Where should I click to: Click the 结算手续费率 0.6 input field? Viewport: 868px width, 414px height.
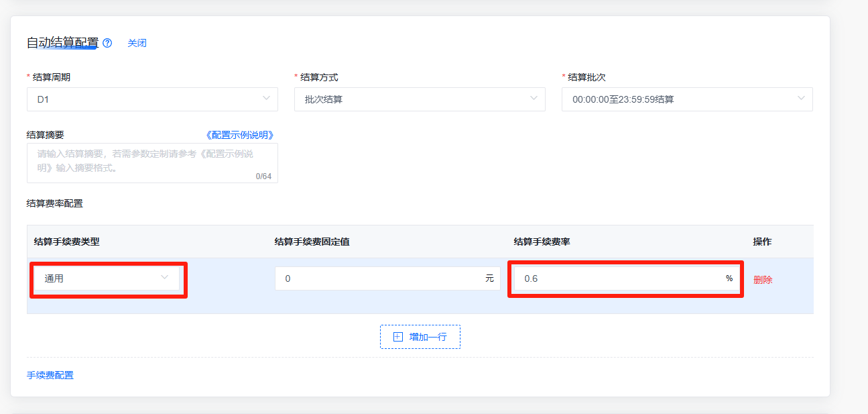pos(625,278)
